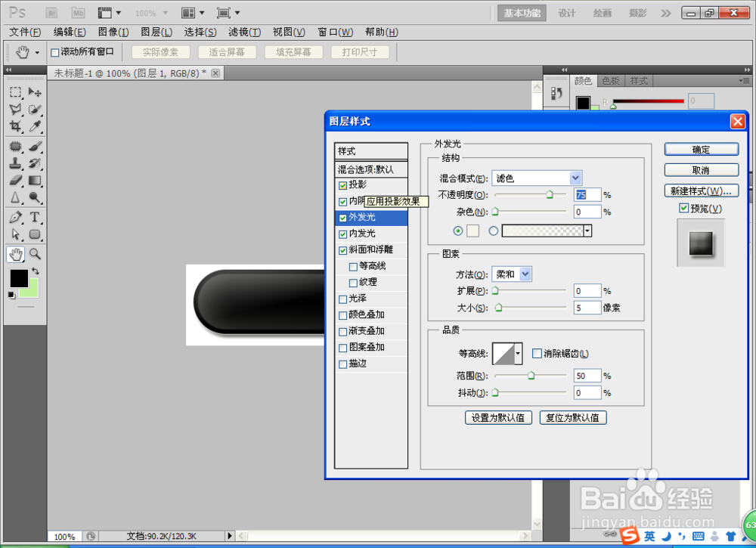Open the 图层 Layer menu
Viewport: 756px width, 548px height.
[156, 32]
